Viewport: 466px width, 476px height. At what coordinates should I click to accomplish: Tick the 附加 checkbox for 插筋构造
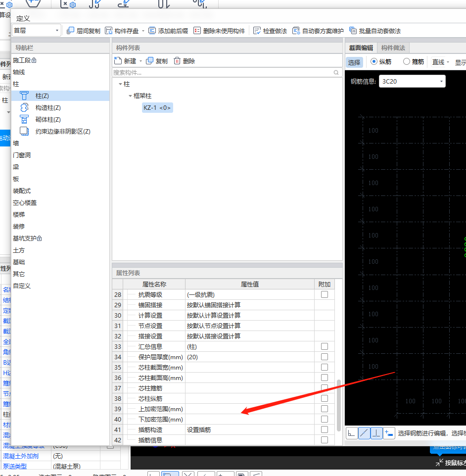click(325, 429)
